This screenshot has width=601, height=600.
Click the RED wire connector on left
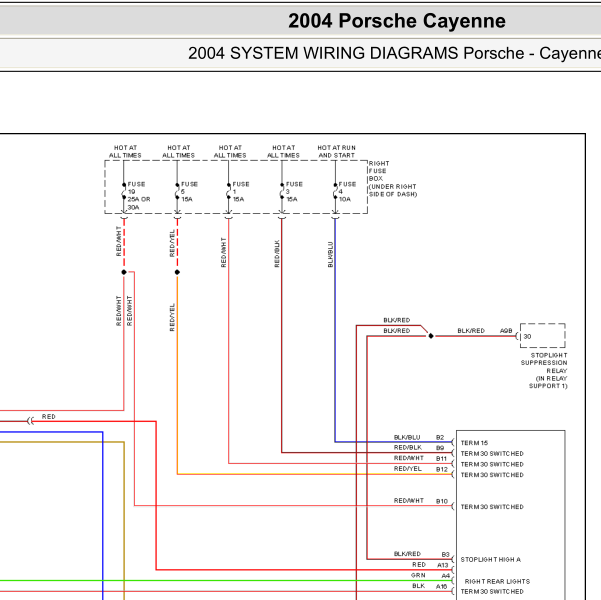[x=31, y=421]
